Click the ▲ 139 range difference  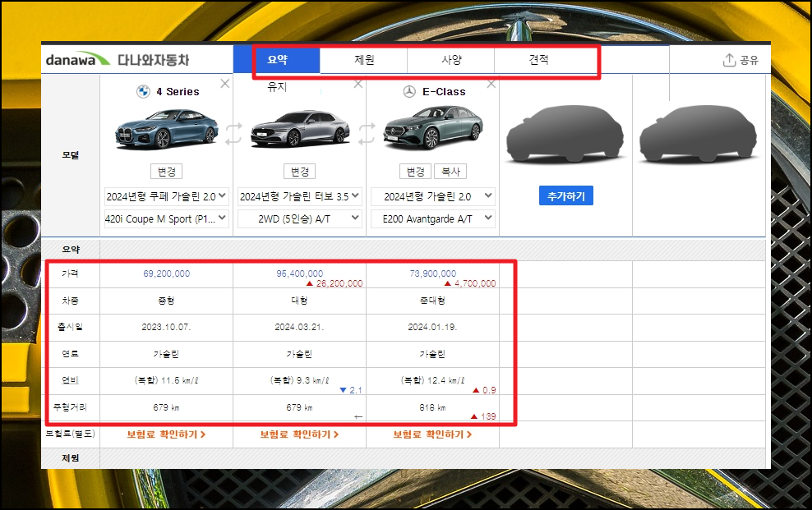tap(483, 416)
